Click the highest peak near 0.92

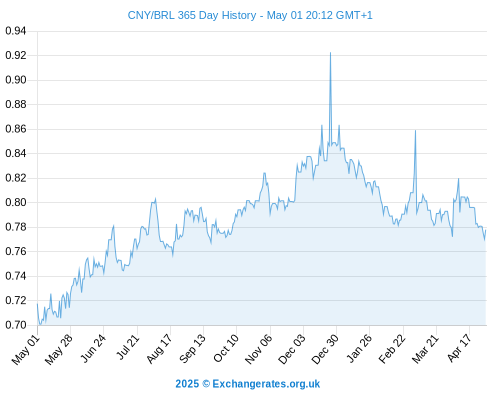coord(330,53)
